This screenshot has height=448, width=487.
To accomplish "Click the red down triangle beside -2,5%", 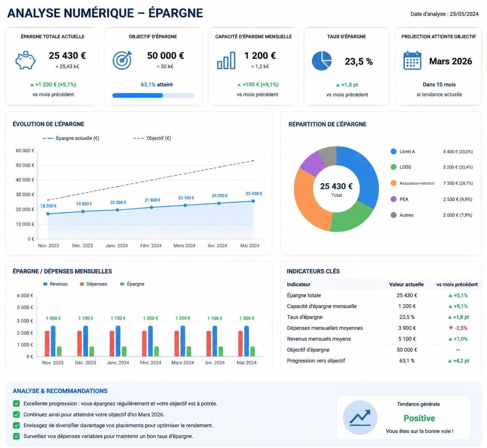I will (451, 328).
